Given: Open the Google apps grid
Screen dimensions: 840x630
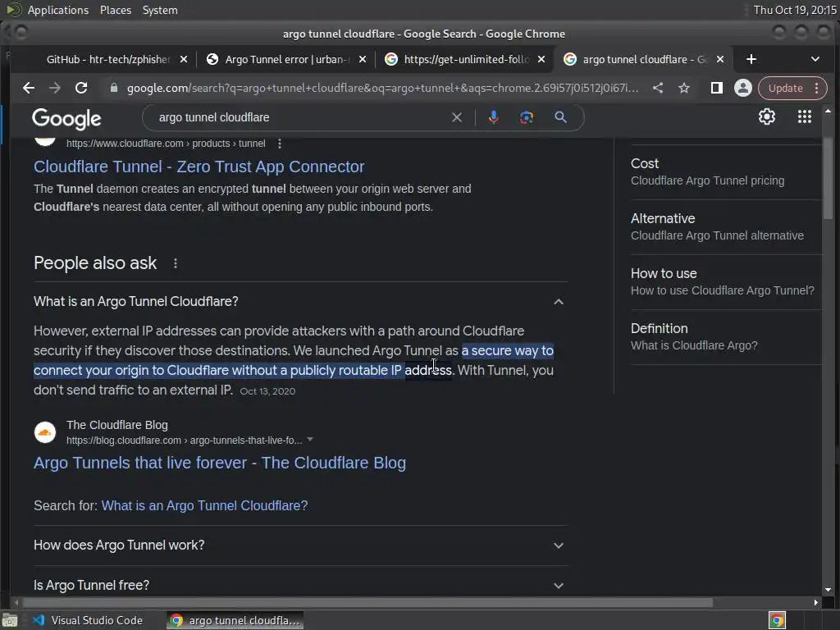Looking at the screenshot, I should (x=804, y=116).
